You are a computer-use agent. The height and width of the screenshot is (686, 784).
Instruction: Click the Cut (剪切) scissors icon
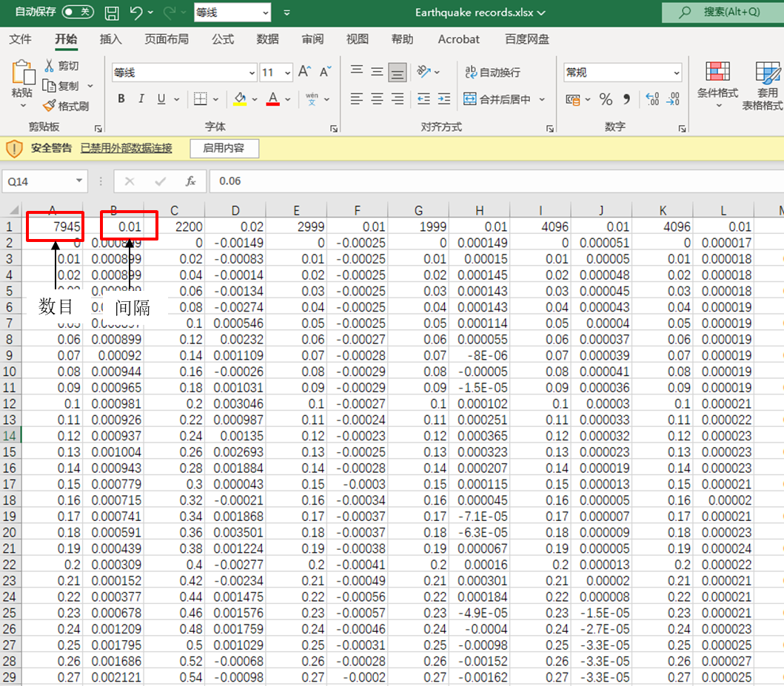pyautogui.click(x=49, y=65)
